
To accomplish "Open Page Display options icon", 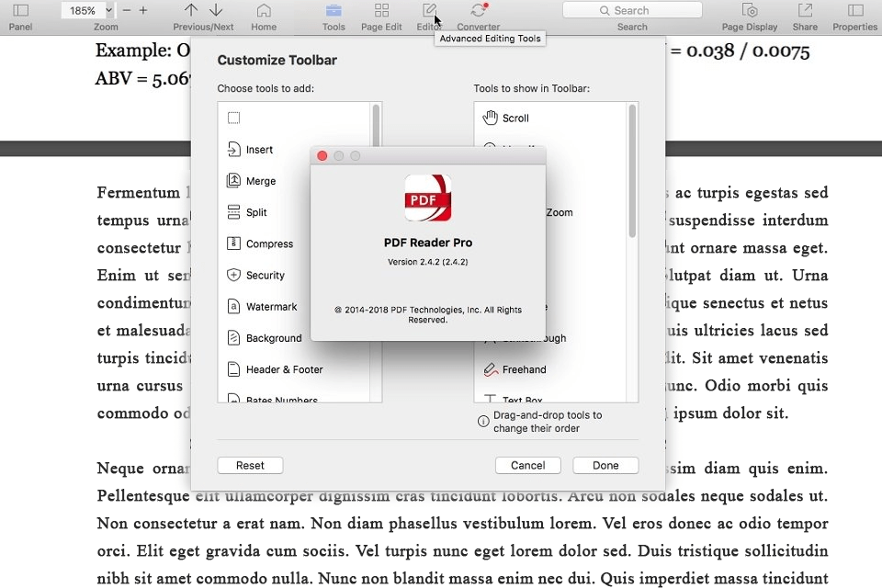I will (x=750, y=10).
